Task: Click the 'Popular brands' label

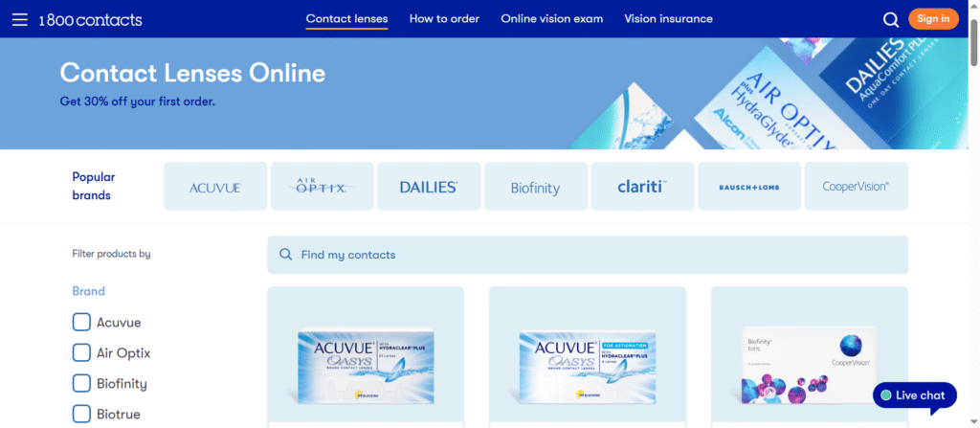Action: point(94,186)
